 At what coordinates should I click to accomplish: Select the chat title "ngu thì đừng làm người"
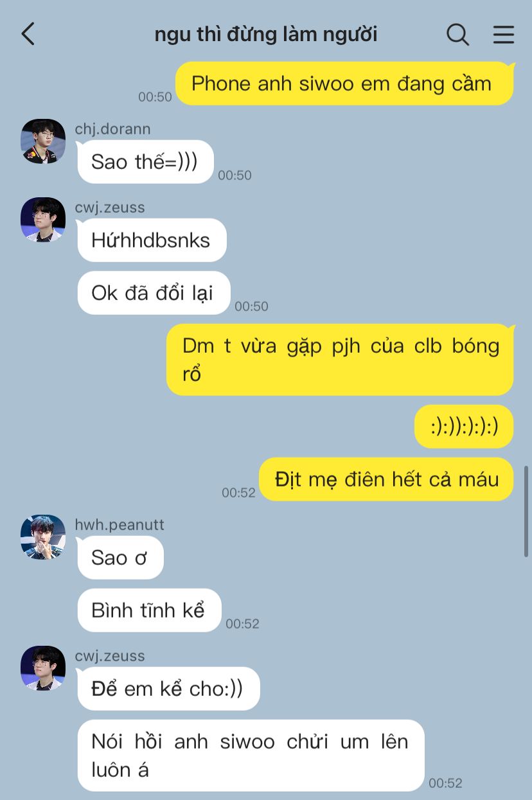pos(265,34)
